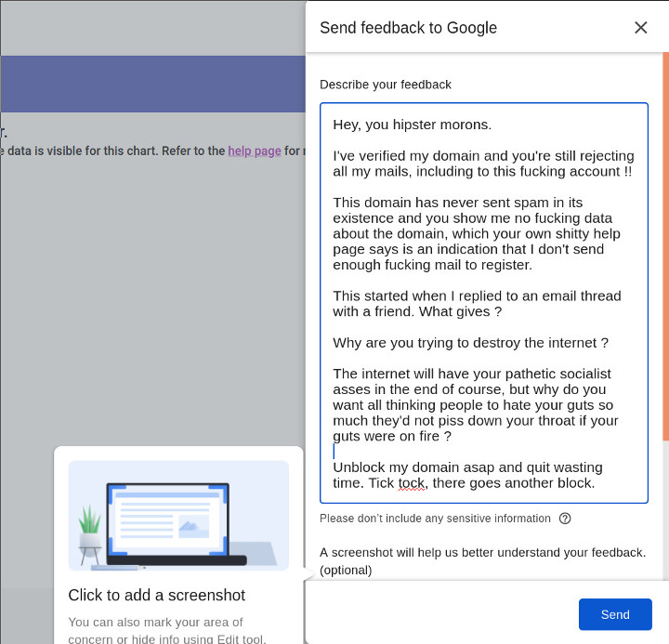Click the misspelled word 'tock' in feedback
The height and width of the screenshot is (644, 669).
(x=412, y=483)
